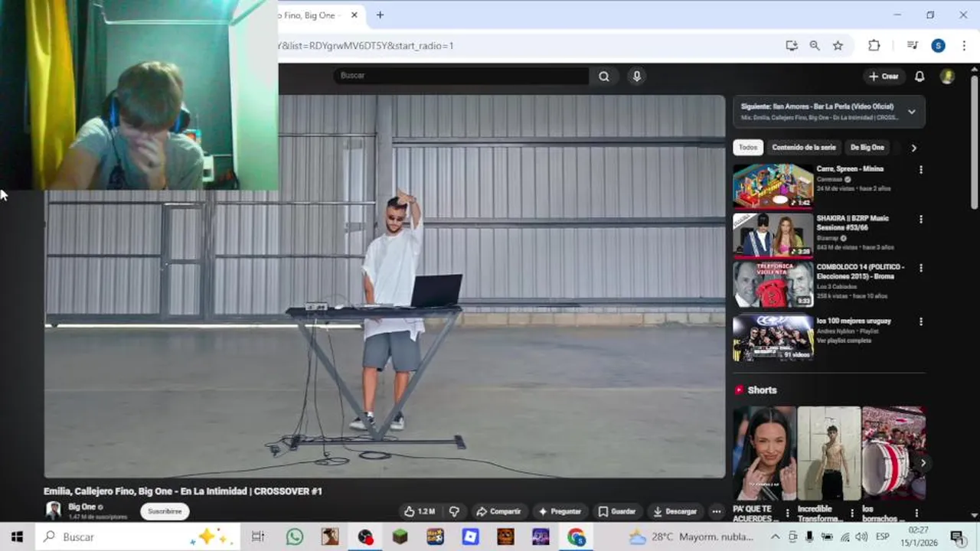980x551 pixels.
Task: Switch to Chrome in the taskbar
Action: click(x=576, y=537)
